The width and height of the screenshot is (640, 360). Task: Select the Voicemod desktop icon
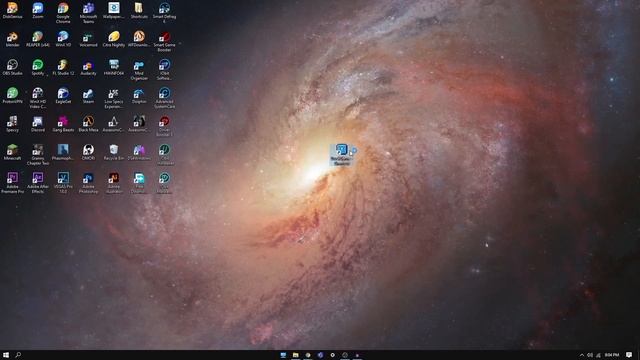coord(88,39)
